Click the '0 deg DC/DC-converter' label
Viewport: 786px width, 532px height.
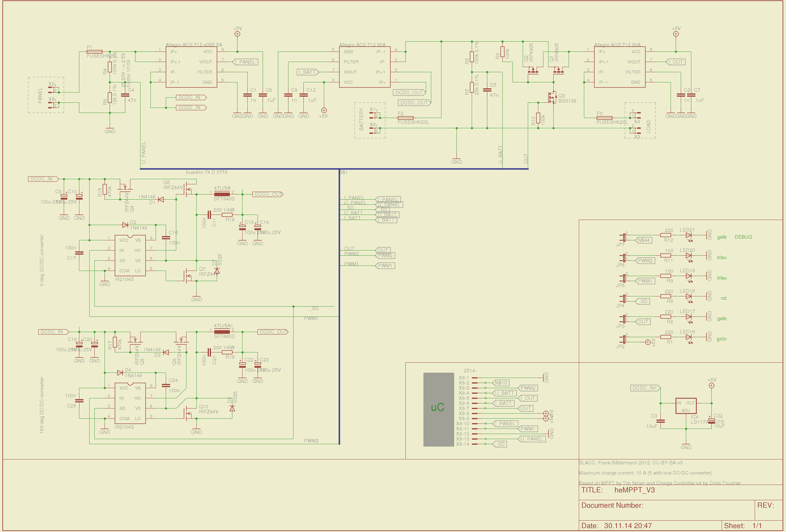pyautogui.click(x=42, y=260)
